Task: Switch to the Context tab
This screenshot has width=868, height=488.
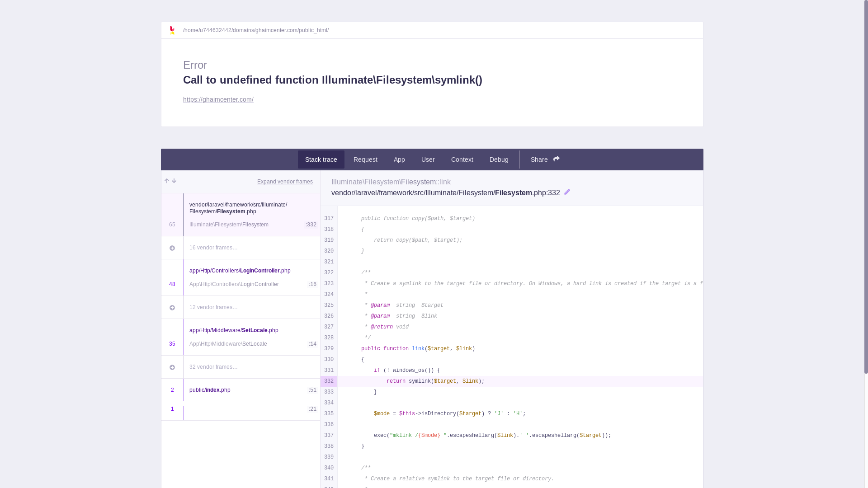Action: (x=462, y=160)
